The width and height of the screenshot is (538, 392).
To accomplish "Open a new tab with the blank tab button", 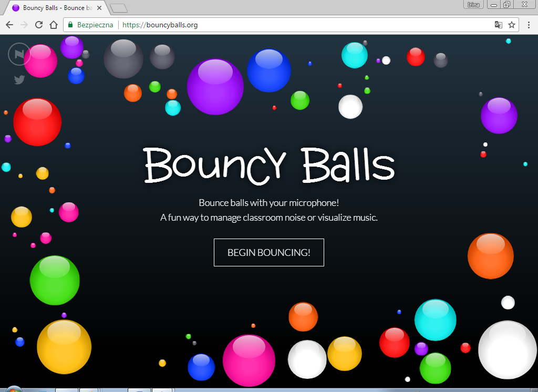I will (119, 8).
